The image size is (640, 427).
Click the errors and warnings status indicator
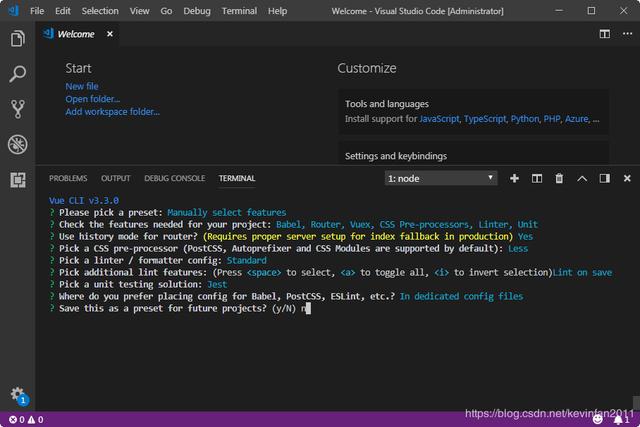[x=26, y=419]
